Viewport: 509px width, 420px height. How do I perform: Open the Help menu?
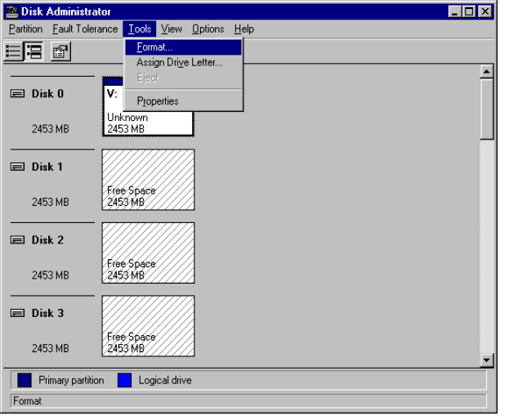[244, 29]
